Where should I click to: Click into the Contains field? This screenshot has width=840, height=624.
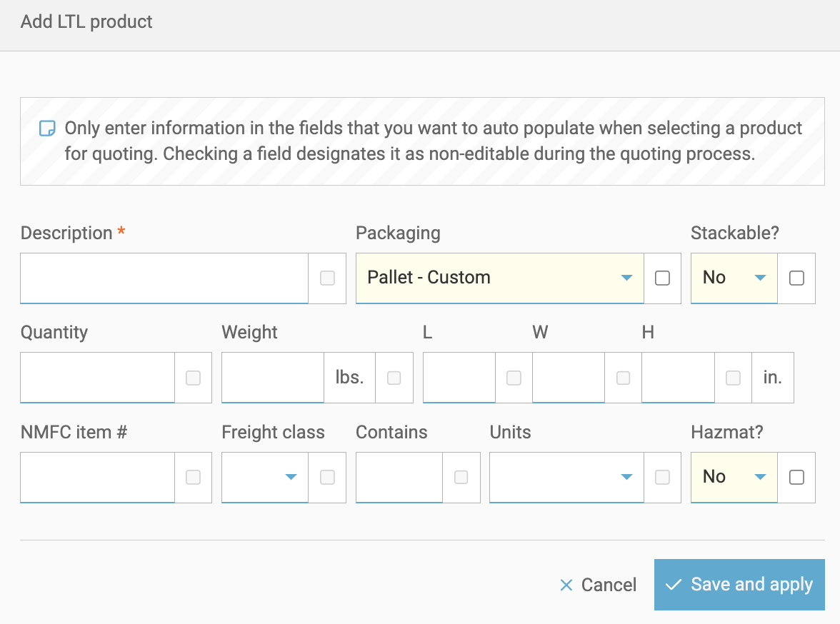(399, 477)
